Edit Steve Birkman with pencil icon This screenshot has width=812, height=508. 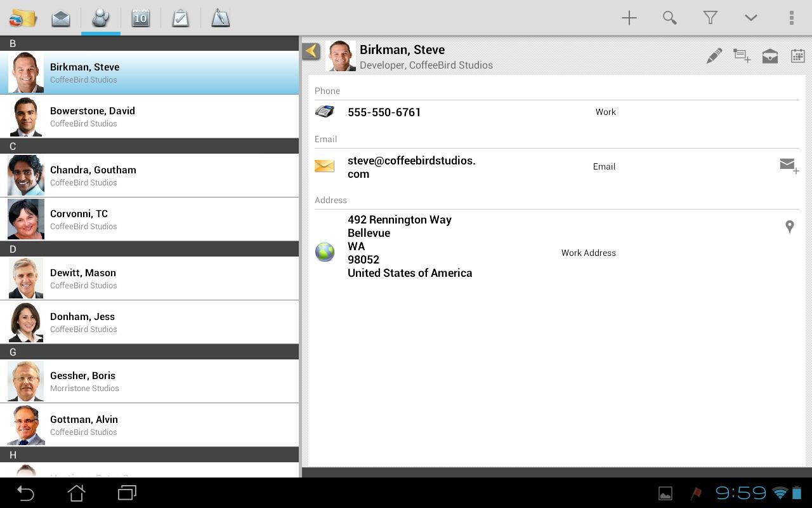point(714,56)
